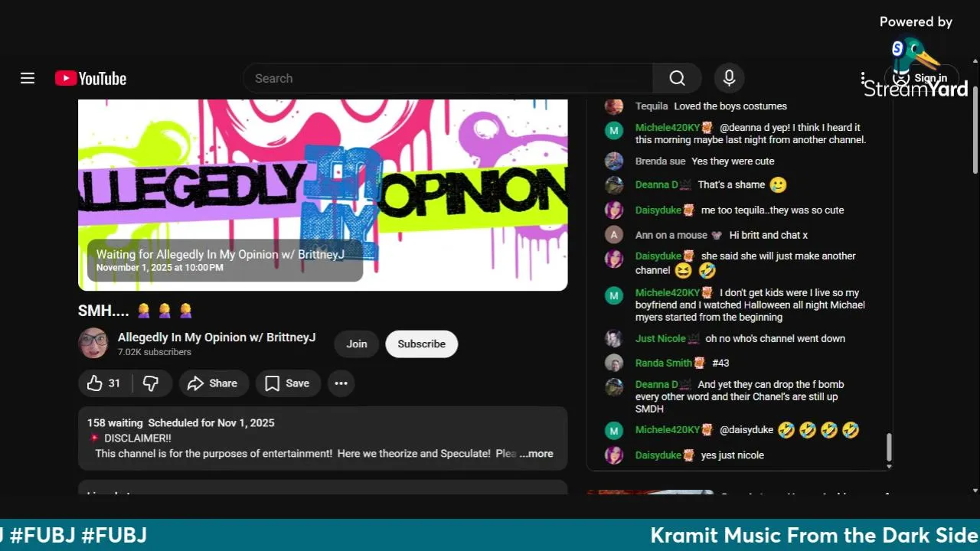The image size is (980, 551).
Task: Join the channel membership
Action: tap(357, 344)
